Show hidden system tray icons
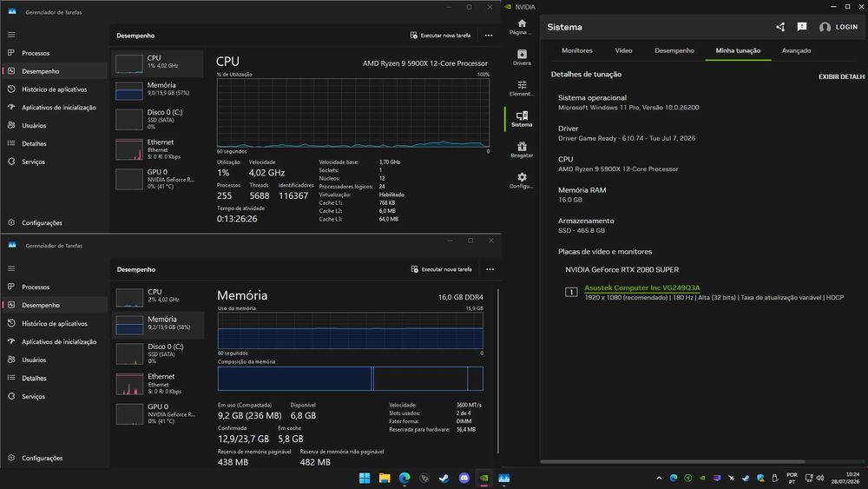This screenshot has height=489, width=868. point(659,478)
